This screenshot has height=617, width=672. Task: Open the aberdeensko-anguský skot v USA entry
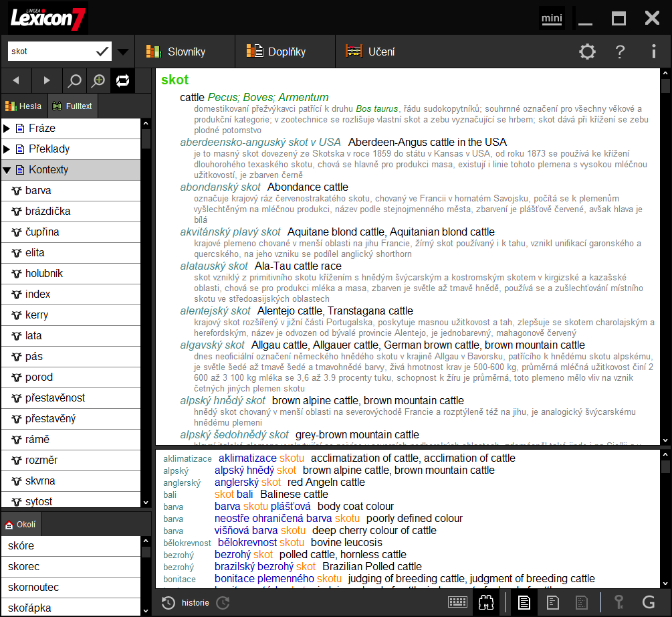(x=260, y=142)
